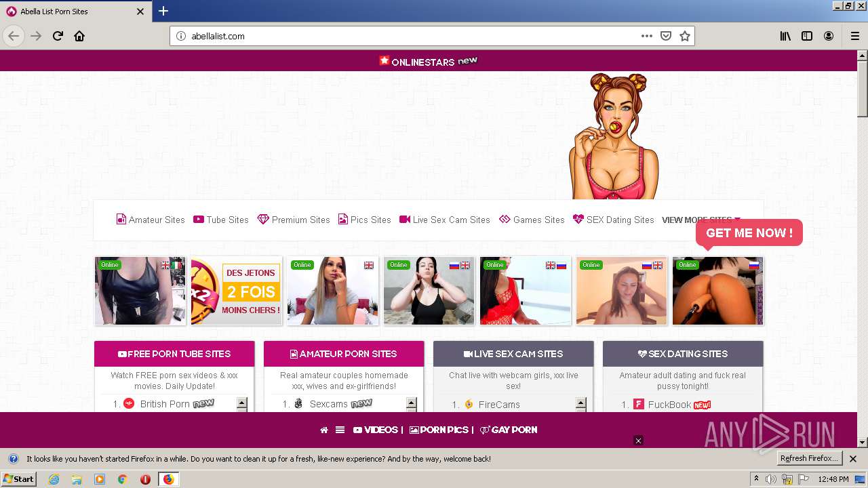The width and height of the screenshot is (868, 488).
Task: Bookmark this page with the star
Action: click(685, 36)
